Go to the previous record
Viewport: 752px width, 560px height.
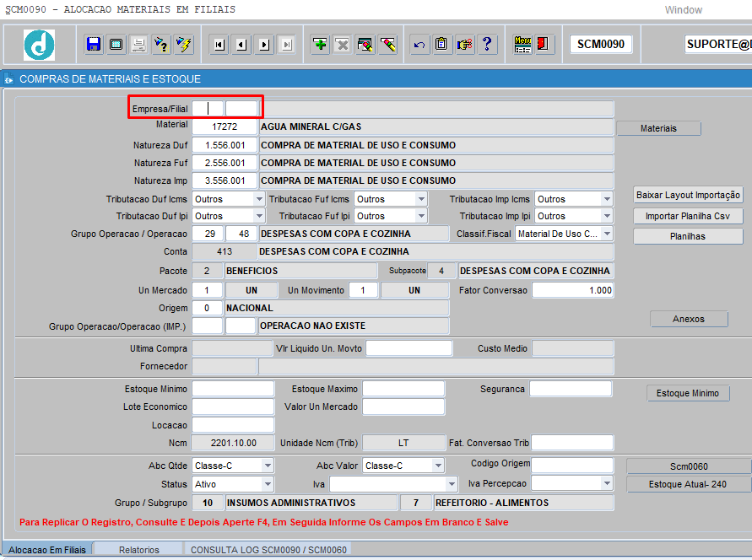pyautogui.click(x=241, y=45)
